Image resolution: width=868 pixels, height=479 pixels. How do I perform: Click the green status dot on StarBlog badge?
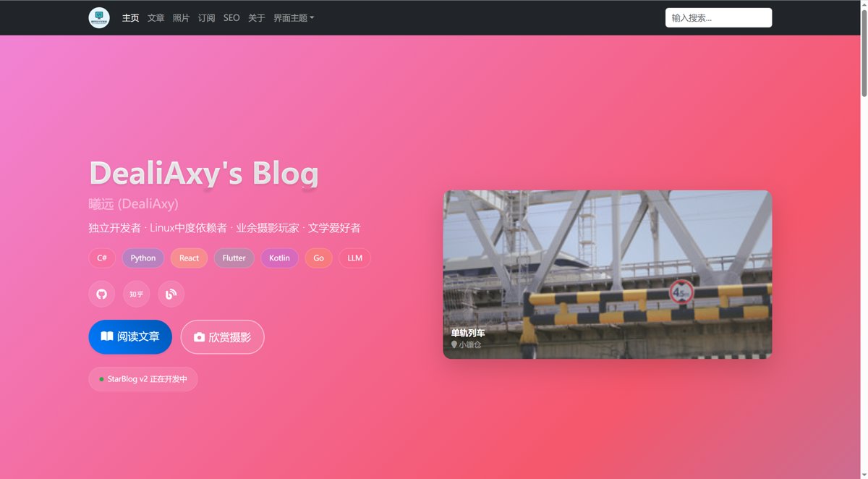101,379
